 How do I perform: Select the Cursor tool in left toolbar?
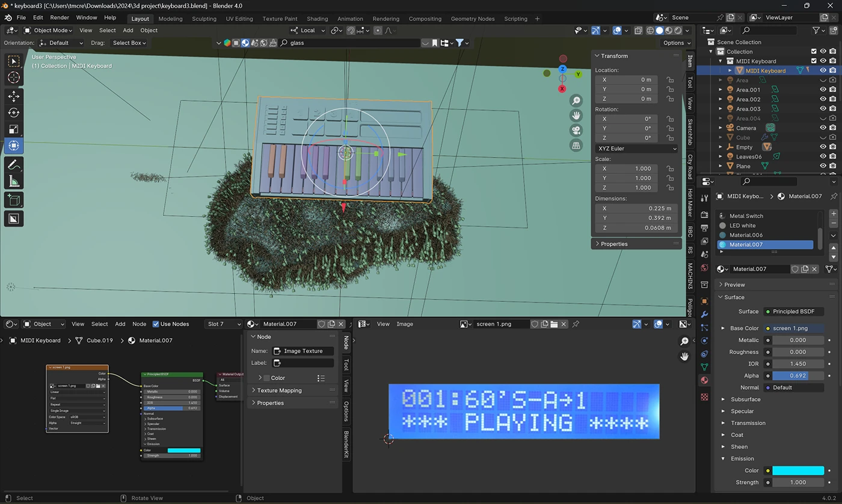tap(14, 78)
